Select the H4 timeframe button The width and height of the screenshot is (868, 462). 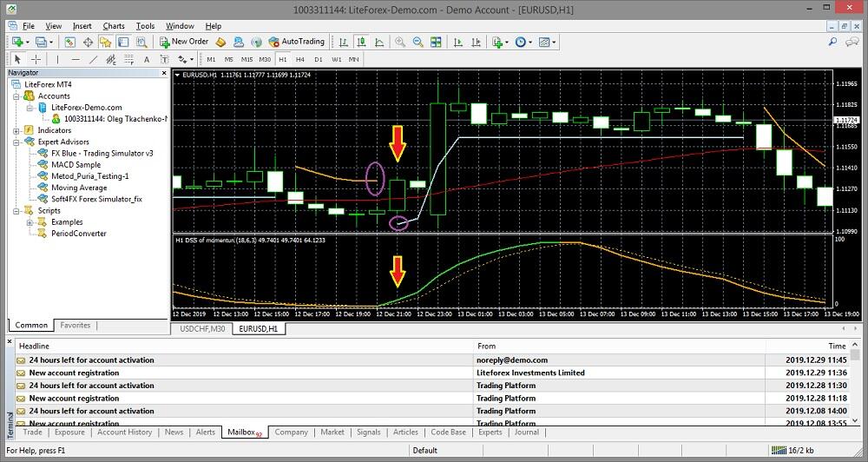(299, 59)
